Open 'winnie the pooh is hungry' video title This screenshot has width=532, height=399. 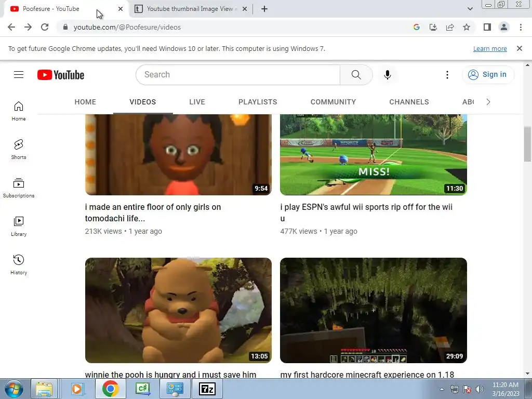170,375
